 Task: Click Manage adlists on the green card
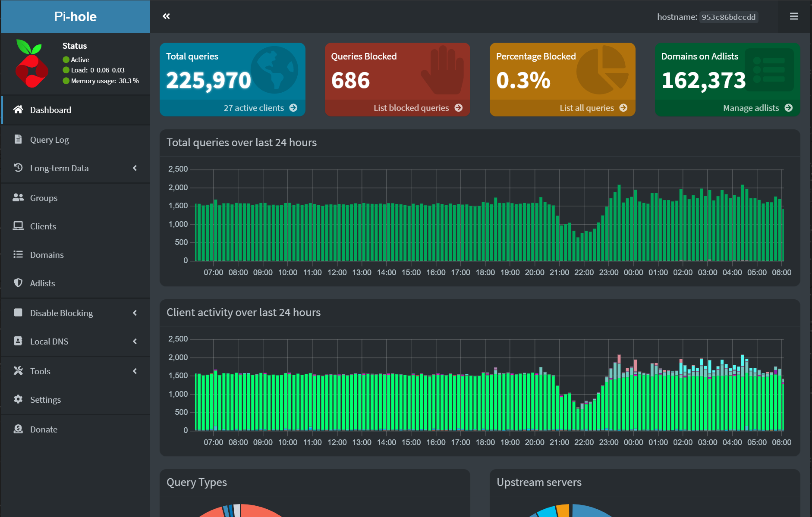752,108
